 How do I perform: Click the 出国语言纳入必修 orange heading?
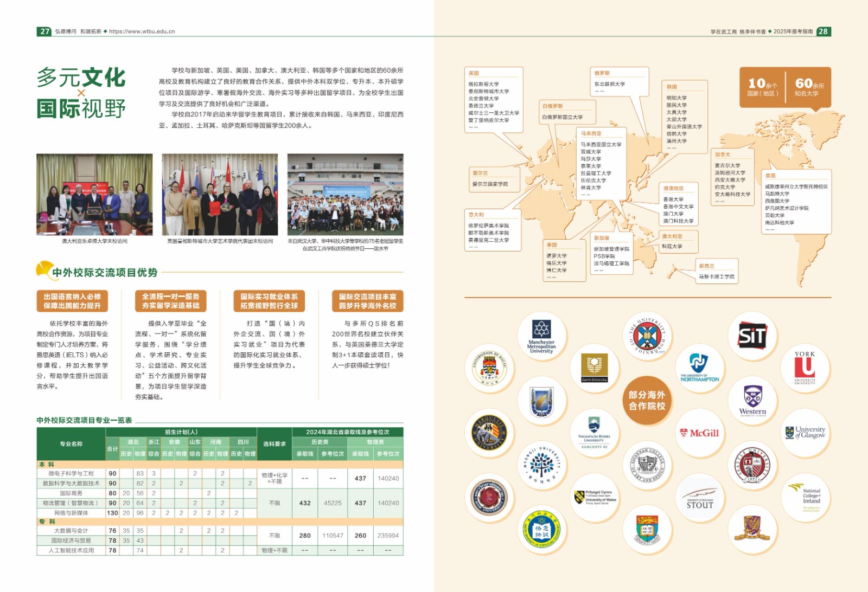click(72, 301)
